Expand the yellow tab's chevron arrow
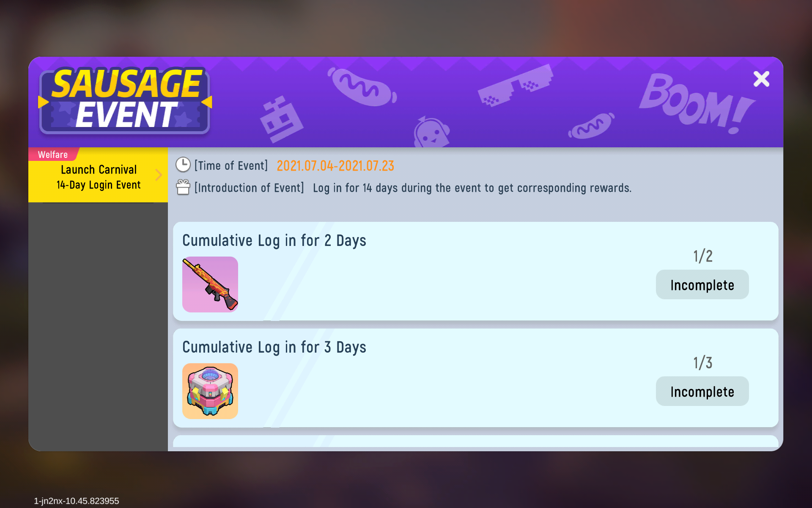The height and width of the screenshot is (508, 812). 159,175
